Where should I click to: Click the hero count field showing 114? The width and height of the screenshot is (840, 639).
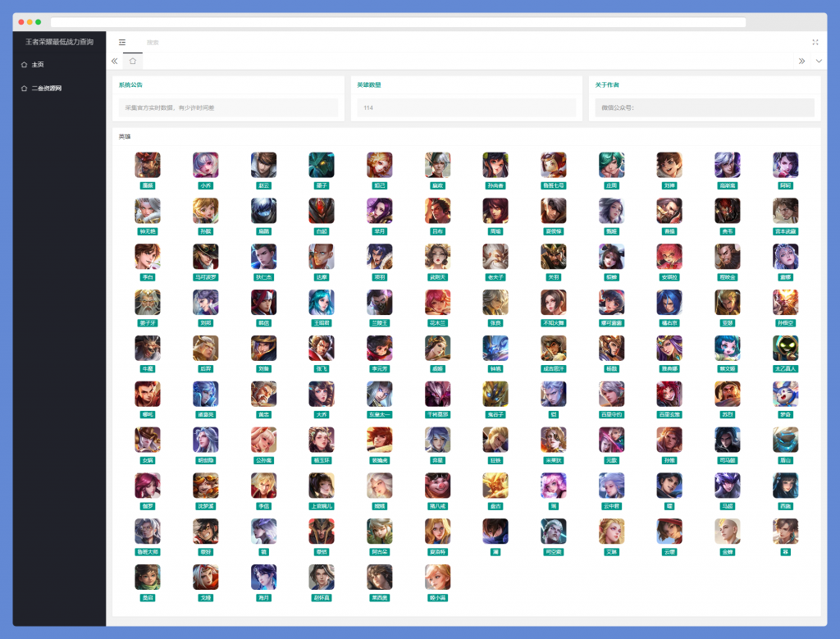(x=467, y=107)
